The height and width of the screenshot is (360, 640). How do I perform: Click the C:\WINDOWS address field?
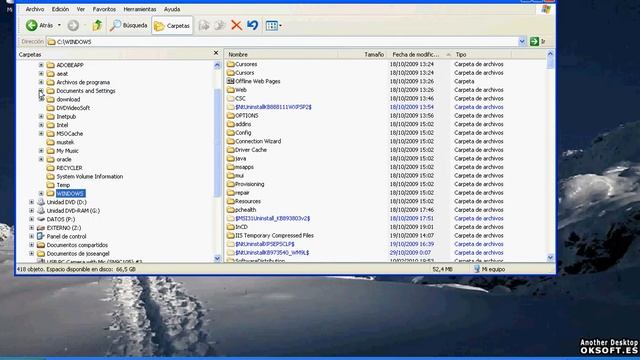(282, 42)
